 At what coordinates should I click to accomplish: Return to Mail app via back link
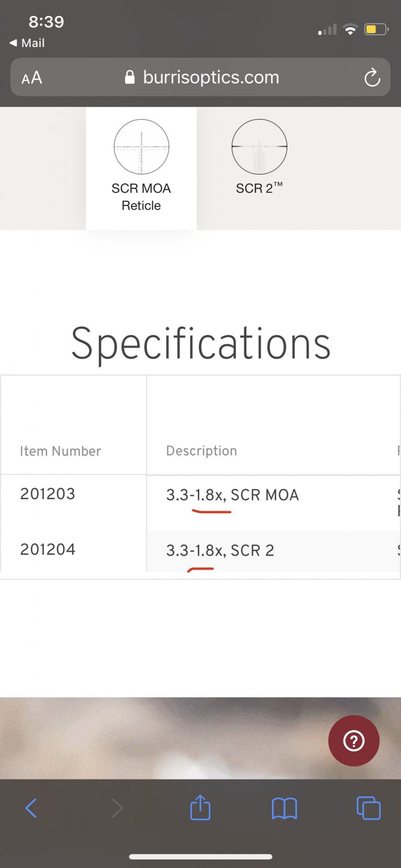pos(28,43)
